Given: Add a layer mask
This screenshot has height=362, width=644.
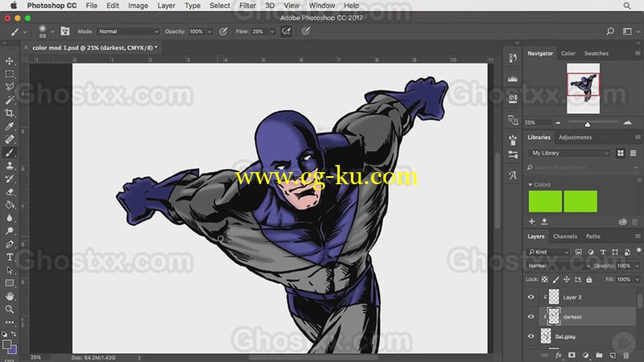Looking at the screenshot, I should coord(572,355).
